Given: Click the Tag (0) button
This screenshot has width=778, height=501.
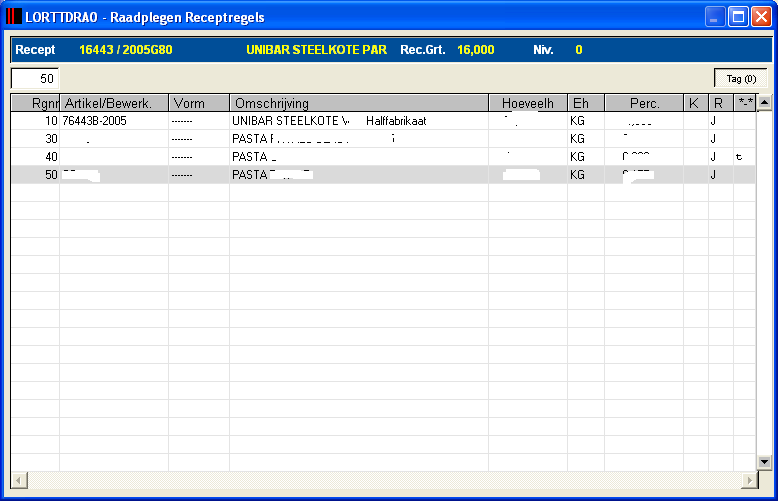Looking at the screenshot, I should click(741, 78).
